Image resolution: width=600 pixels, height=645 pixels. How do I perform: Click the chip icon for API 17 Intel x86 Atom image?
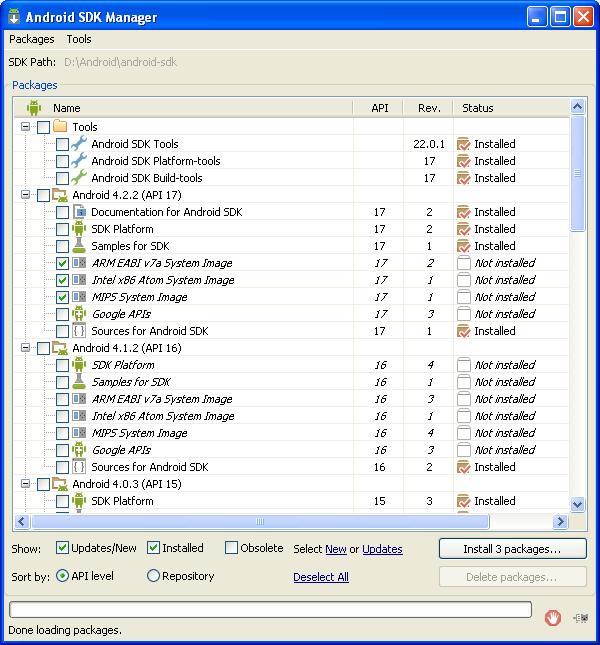[79, 280]
